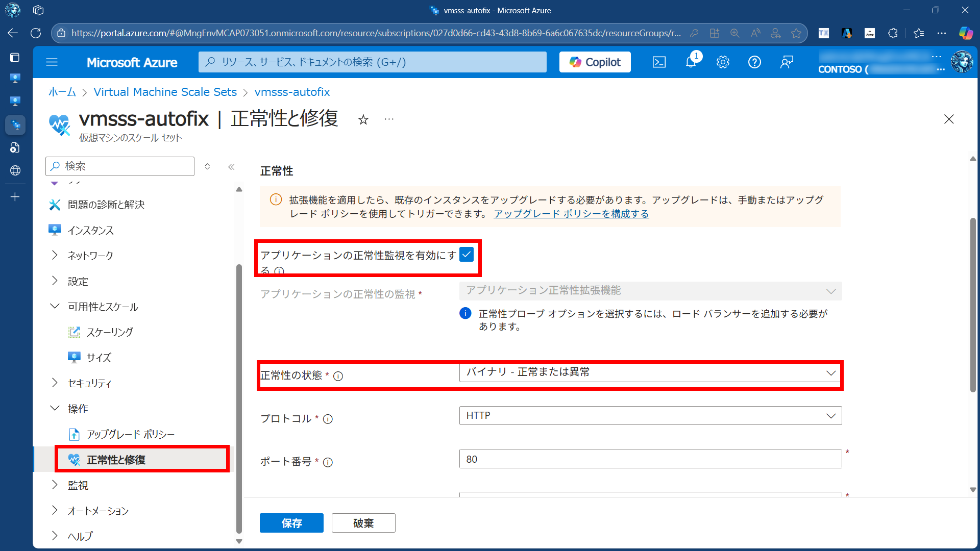
Task: Click the 保存 button
Action: pos(291,523)
